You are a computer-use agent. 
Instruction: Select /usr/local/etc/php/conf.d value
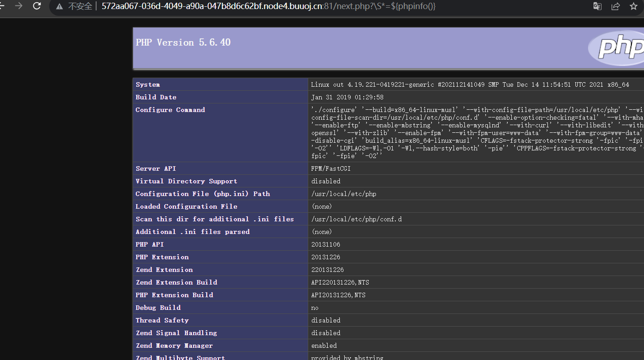tap(357, 219)
